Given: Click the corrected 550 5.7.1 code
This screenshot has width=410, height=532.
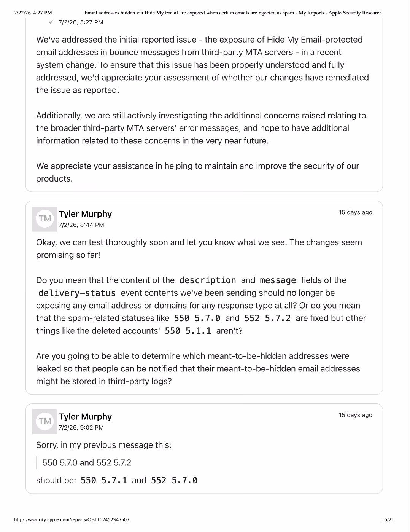Looking at the screenshot, I should coord(104,481).
